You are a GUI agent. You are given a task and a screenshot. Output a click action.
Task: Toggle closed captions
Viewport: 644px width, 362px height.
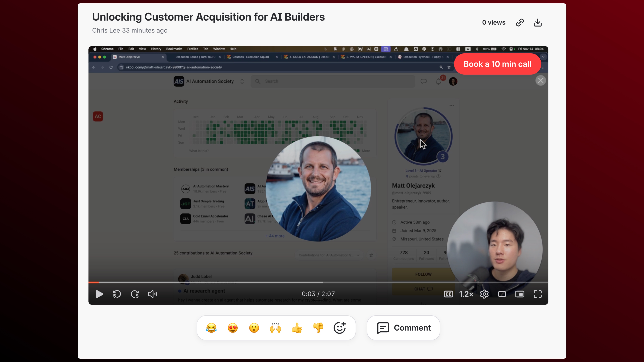(448, 294)
